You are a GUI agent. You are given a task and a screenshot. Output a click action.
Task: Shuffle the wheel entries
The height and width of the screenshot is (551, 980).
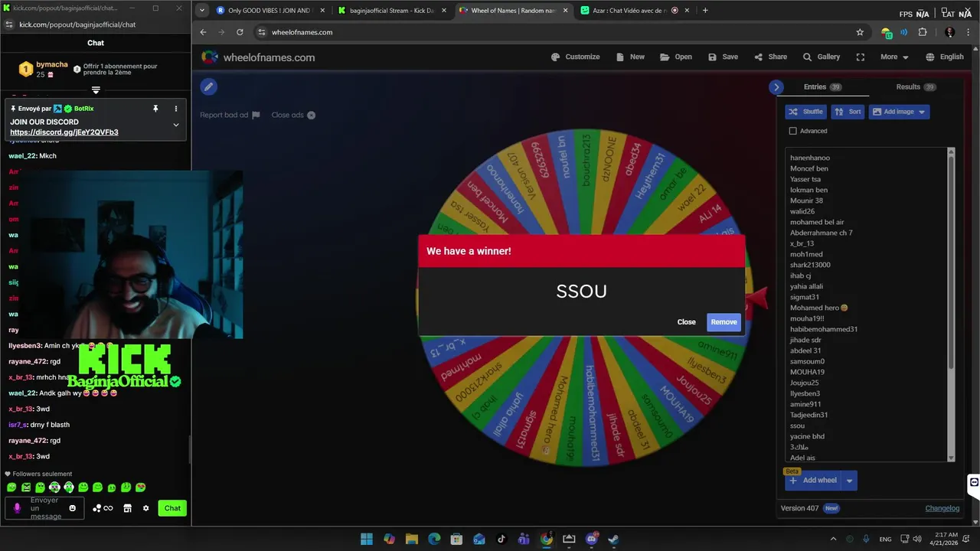pyautogui.click(x=805, y=112)
